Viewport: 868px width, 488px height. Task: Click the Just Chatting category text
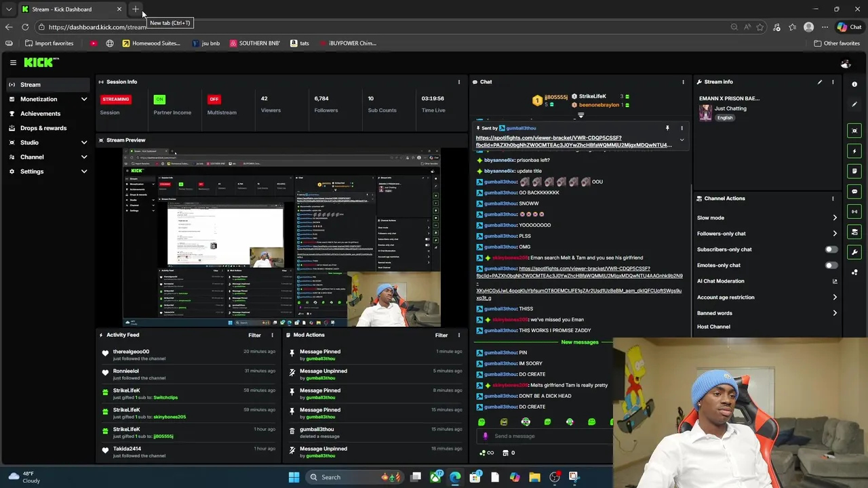(x=730, y=108)
